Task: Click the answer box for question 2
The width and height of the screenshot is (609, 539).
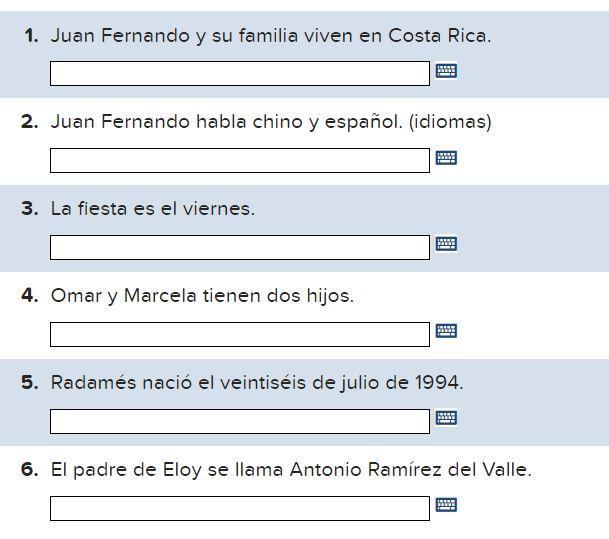Action: [x=240, y=160]
